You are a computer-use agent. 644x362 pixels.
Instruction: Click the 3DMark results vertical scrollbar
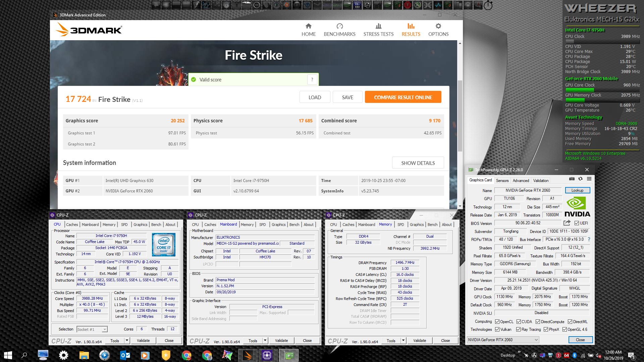(x=460, y=114)
